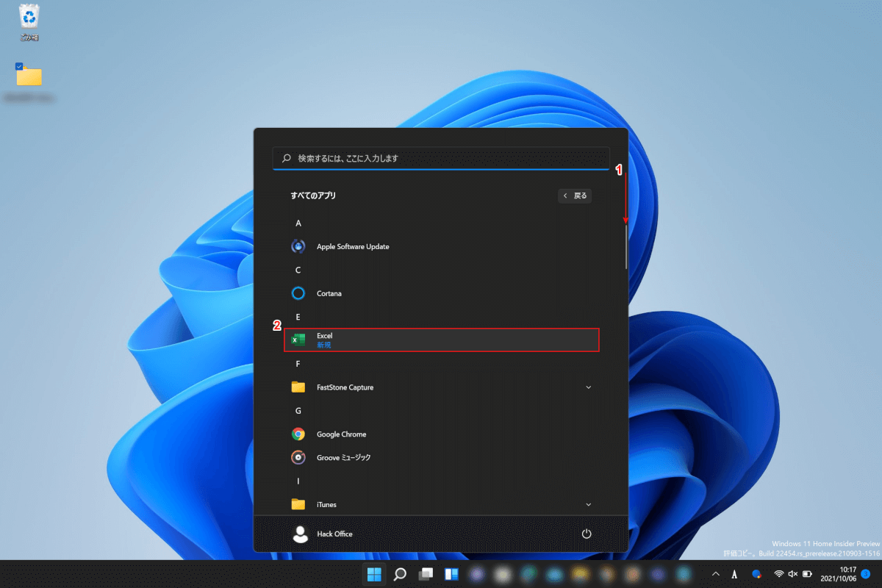Click the taskbar search magnifier icon
The width and height of the screenshot is (882, 588).
400,574
